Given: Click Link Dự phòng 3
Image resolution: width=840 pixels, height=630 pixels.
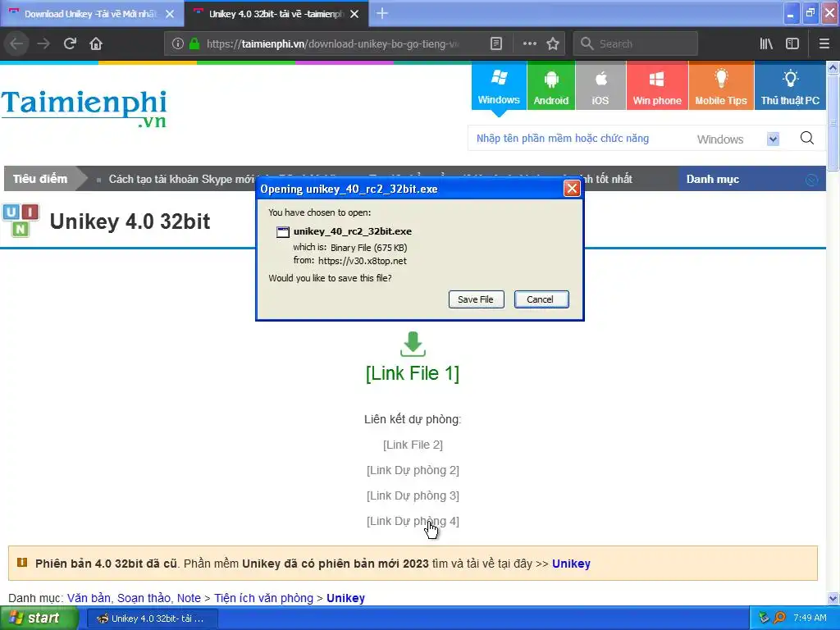Looking at the screenshot, I should 413,495.
